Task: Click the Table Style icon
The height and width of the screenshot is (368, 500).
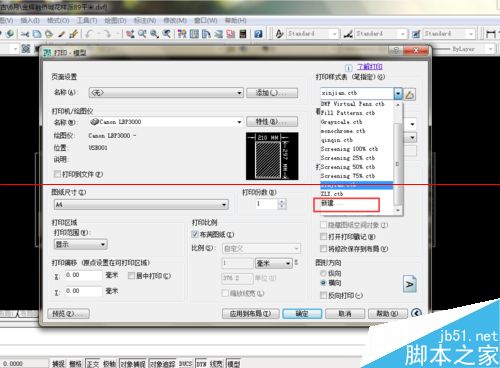Action: click(416, 34)
